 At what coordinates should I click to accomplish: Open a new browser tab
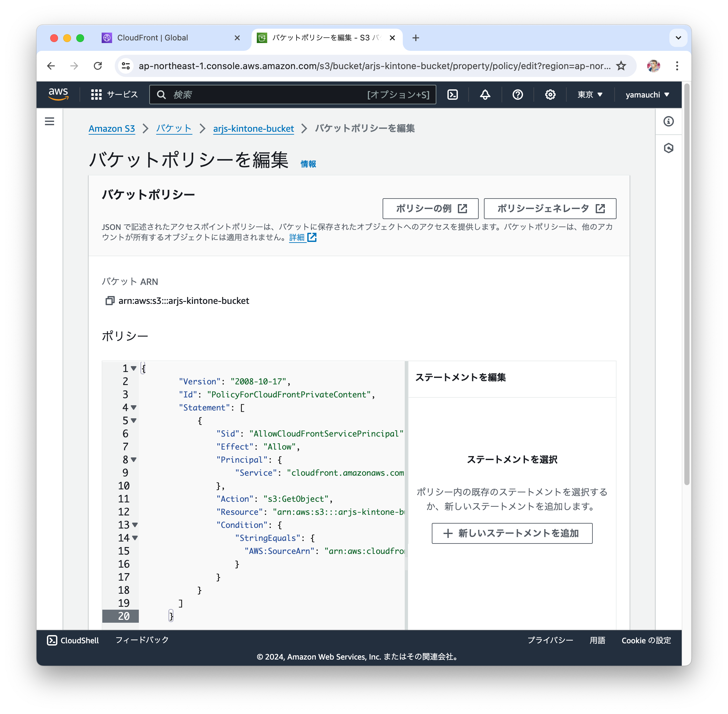coord(415,38)
